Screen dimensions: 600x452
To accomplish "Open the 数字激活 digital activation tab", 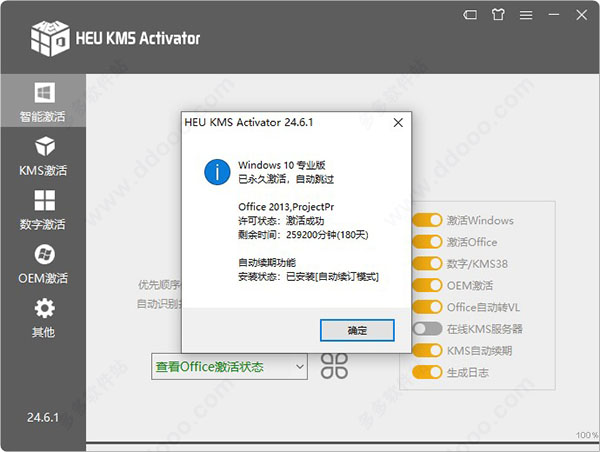I will 43,210.
